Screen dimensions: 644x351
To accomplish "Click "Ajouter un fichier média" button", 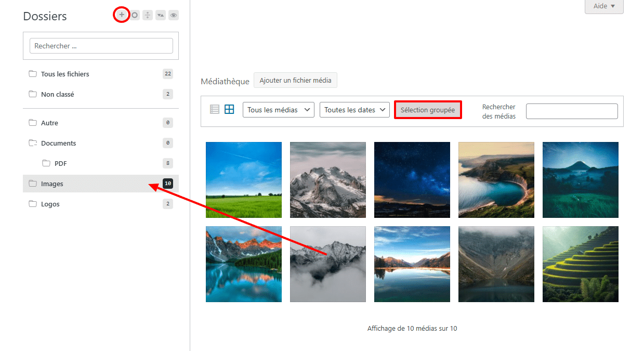I will coord(295,81).
